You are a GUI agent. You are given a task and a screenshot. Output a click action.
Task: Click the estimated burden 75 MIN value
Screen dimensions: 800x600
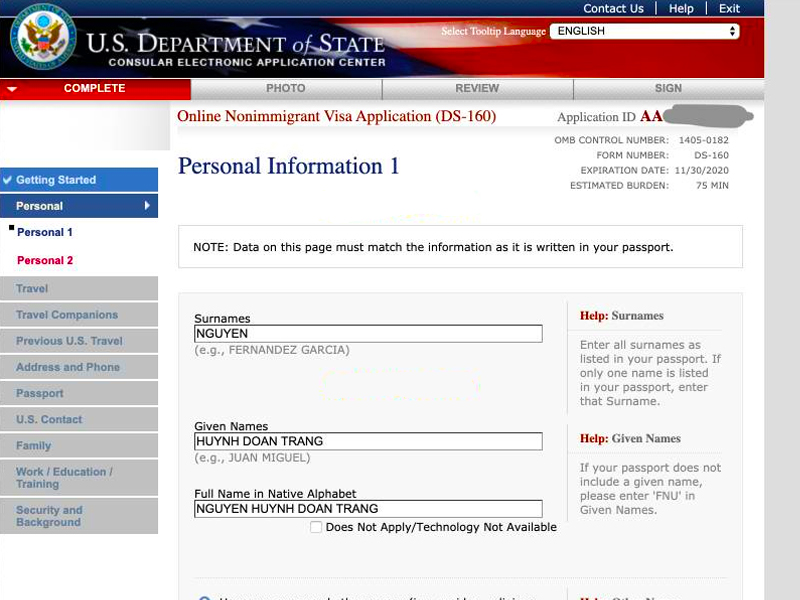point(712,185)
